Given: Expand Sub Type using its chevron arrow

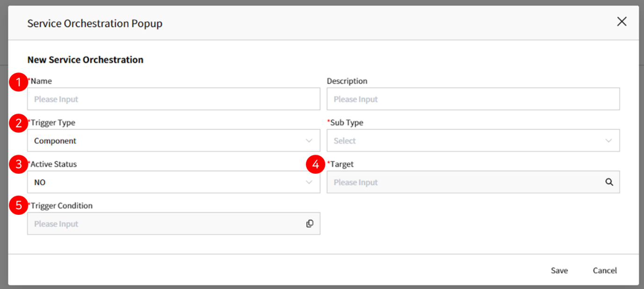Looking at the screenshot, I should pos(608,141).
